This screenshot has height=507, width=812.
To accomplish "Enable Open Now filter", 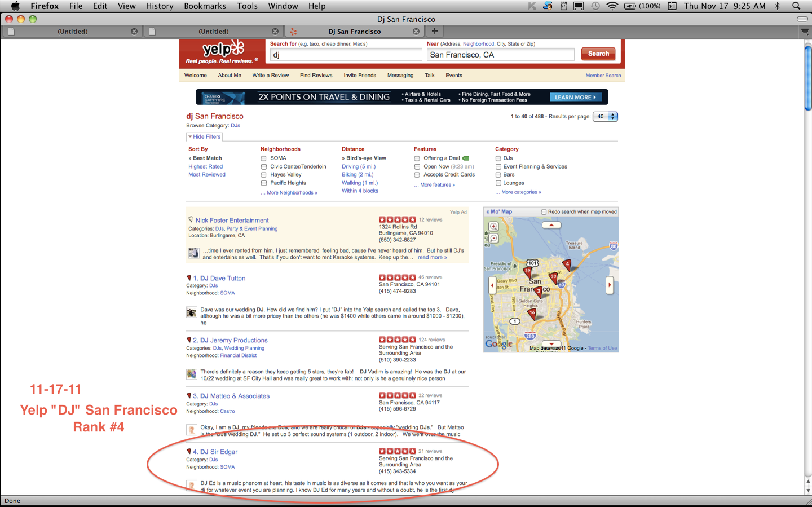I will pyautogui.click(x=417, y=167).
